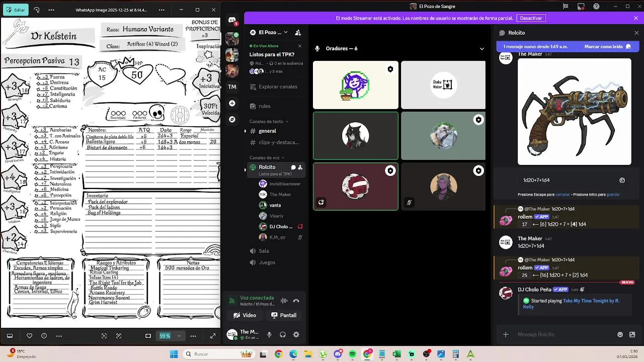This screenshot has height=362, width=644.
Task: Open the Take My Time Tonight song link
Action: pyautogui.click(x=571, y=304)
